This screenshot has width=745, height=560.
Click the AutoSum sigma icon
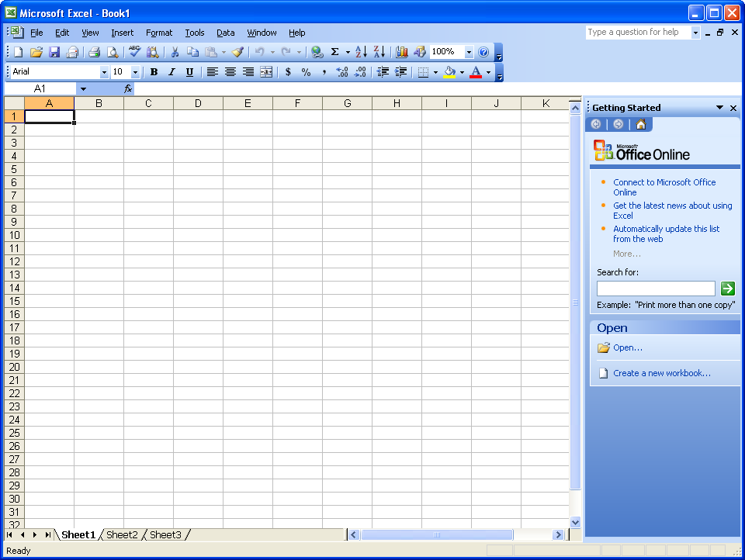pyautogui.click(x=335, y=52)
